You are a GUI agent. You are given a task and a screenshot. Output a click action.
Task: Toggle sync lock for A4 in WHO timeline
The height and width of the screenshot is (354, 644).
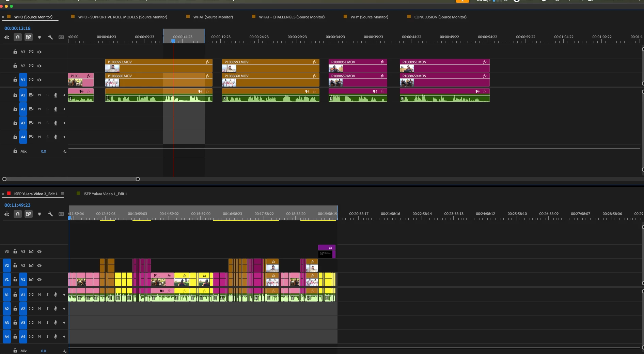coord(31,137)
